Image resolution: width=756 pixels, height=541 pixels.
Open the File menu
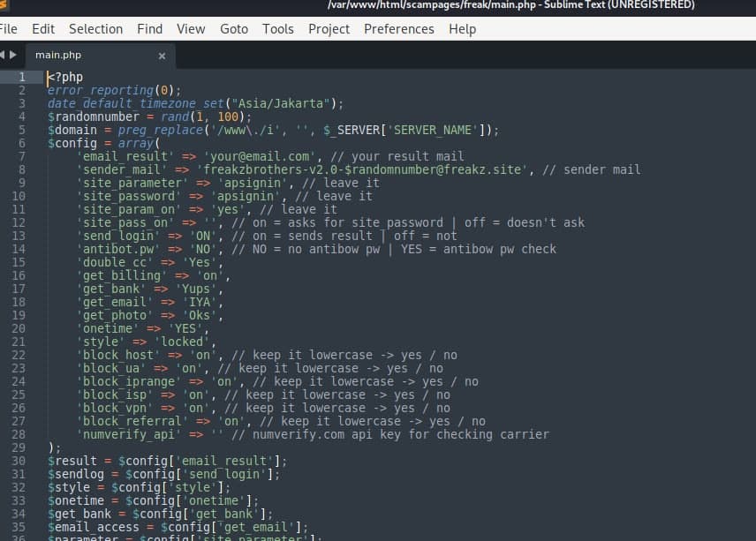[x=8, y=29]
